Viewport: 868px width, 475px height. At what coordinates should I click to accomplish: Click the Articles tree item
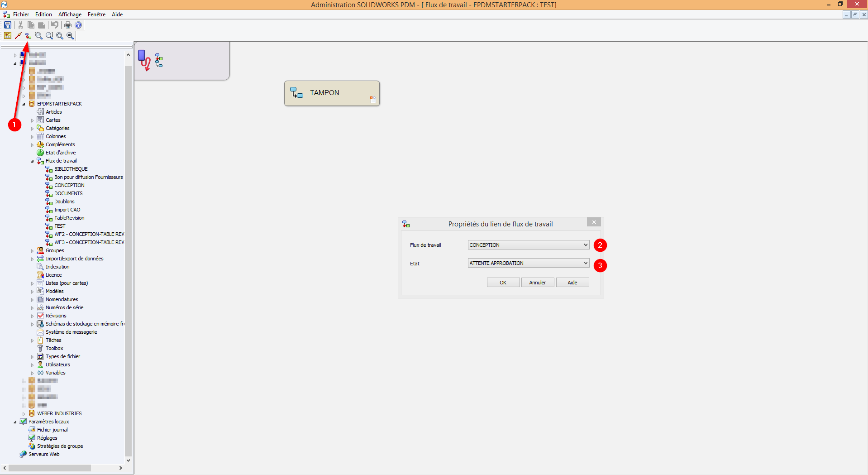pos(54,112)
